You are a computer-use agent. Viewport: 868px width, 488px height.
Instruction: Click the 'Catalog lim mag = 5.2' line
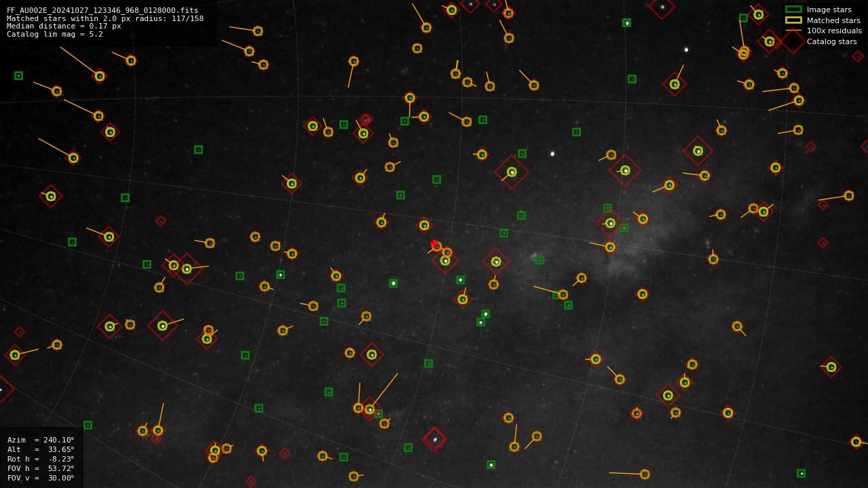tap(55, 34)
